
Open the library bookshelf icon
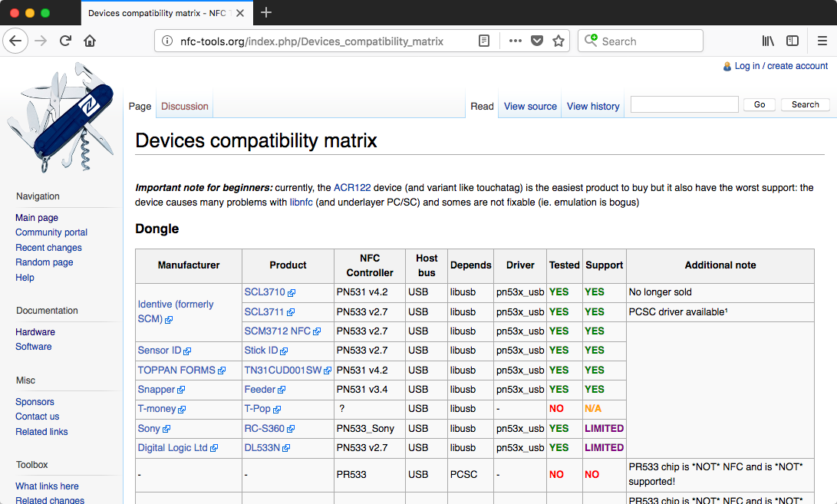[768, 41]
